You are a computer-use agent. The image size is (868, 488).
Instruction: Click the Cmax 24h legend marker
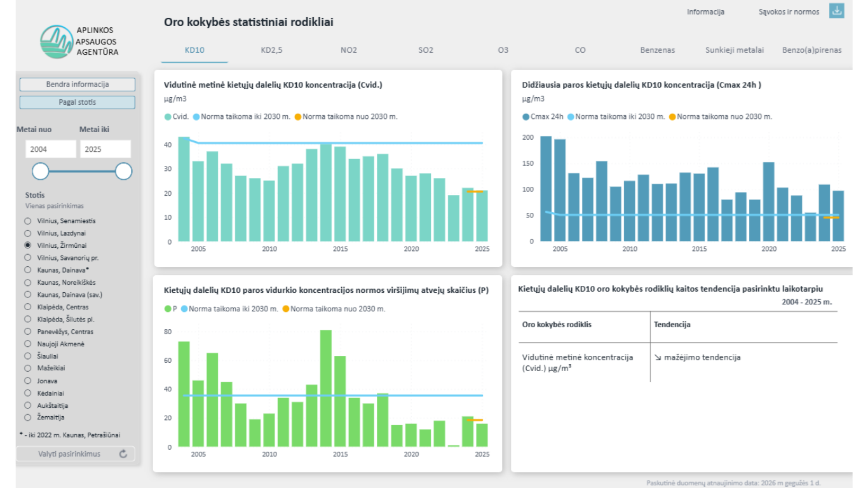[526, 117]
